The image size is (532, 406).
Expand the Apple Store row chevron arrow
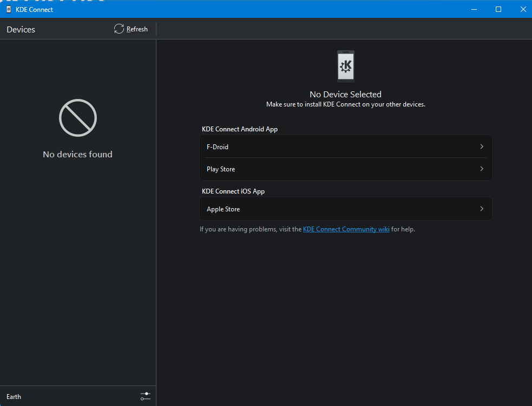pyautogui.click(x=481, y=209)
